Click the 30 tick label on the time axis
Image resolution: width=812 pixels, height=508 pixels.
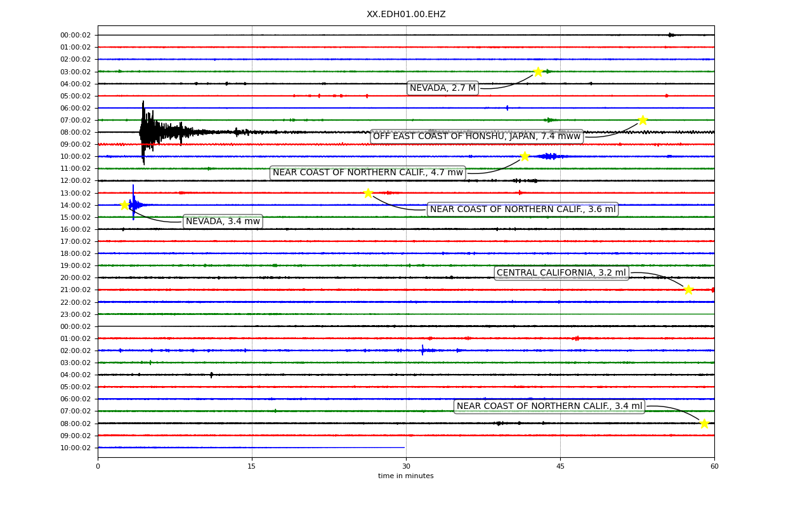406,467
